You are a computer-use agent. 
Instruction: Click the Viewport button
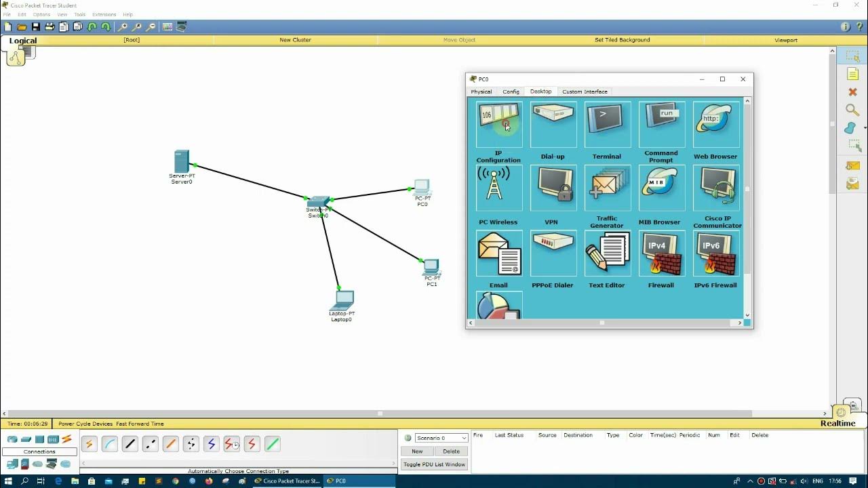coord(786,40)
